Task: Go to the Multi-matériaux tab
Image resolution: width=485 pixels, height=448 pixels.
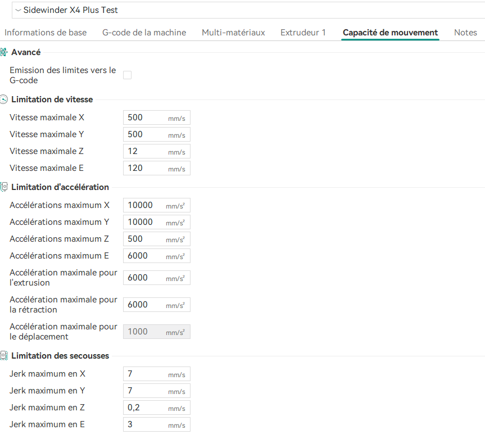Action: pos(233,33)
